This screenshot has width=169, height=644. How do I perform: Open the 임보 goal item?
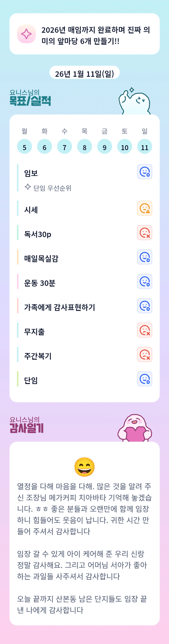[x=31, y=173]
